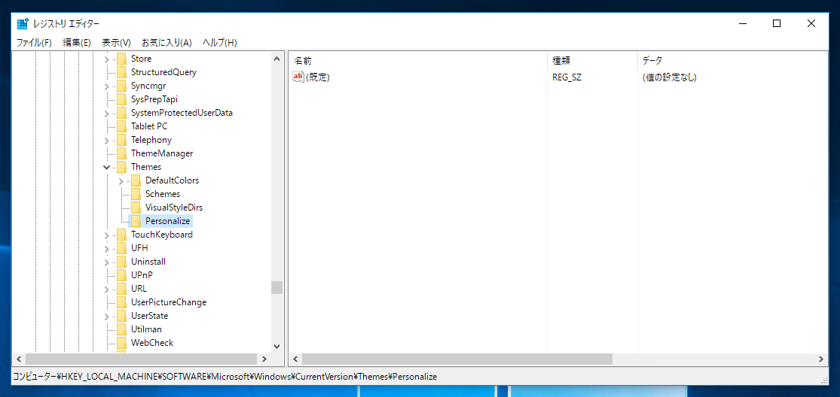840x397 pixels.
Task: Click the UserState folder icon
Action: coord(122,316)
